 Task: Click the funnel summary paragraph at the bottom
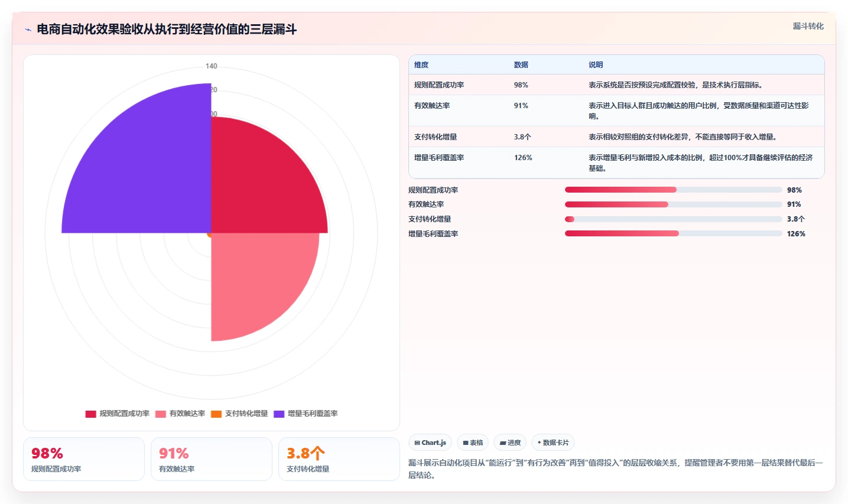[615, 469]
